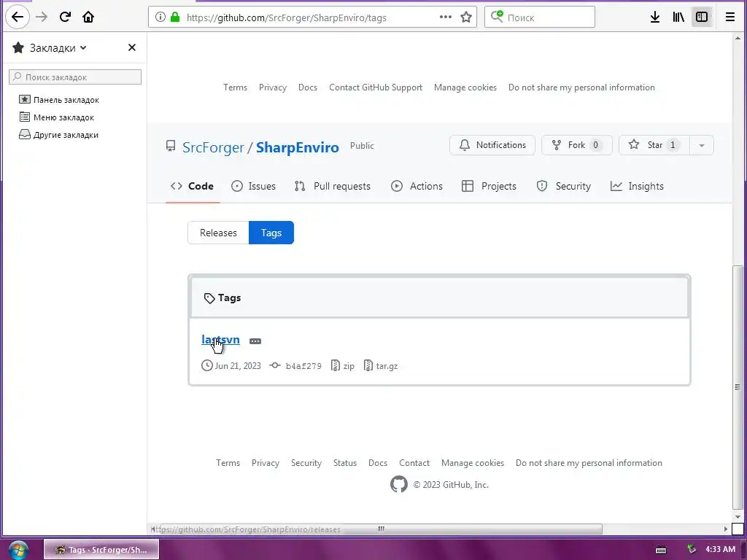Open the footer Status link
Screen dimensions: 747x560
[x=345, y=463]
